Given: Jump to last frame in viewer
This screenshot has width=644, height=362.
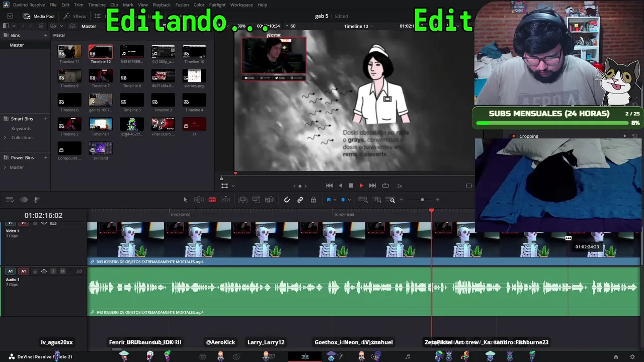Looking at the screenshot, I should pos(373,186).
